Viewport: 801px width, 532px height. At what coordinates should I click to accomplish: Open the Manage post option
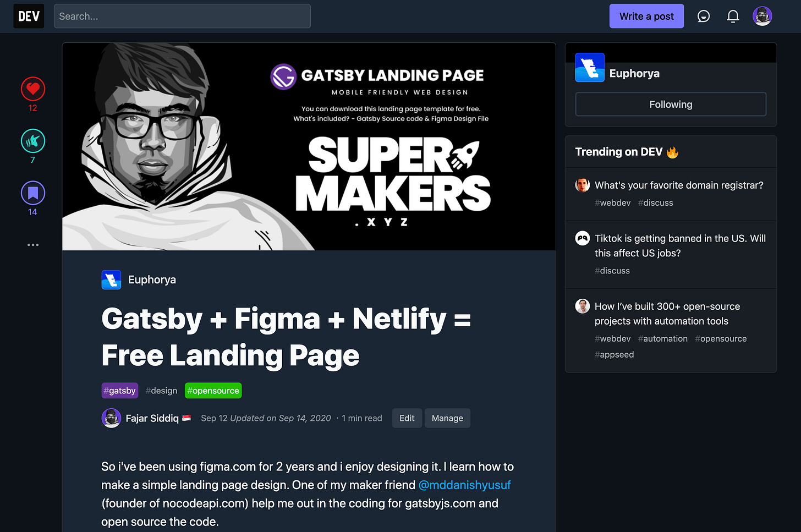click(447, 418)
